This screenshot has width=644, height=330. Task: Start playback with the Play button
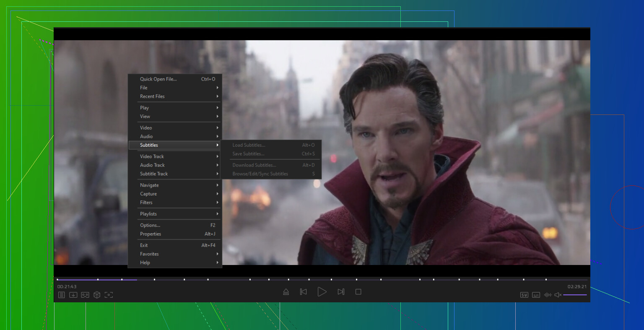(x=322, y=292)
